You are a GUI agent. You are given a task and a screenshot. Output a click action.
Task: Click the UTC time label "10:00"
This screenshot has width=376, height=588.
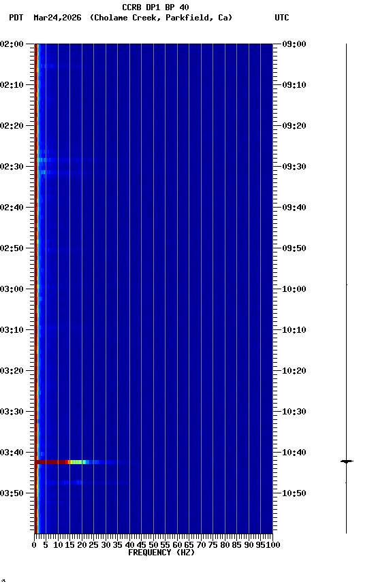coord(294,289)
